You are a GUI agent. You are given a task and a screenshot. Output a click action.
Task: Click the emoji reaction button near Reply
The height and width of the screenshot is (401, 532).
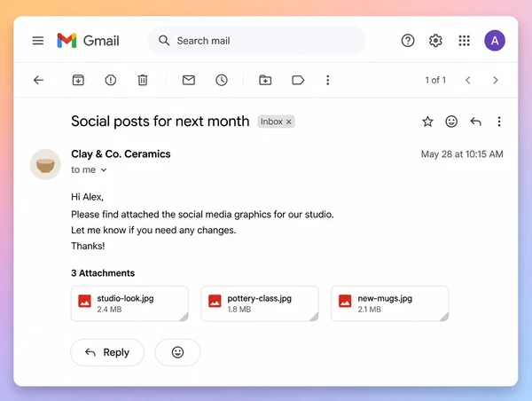178,352
